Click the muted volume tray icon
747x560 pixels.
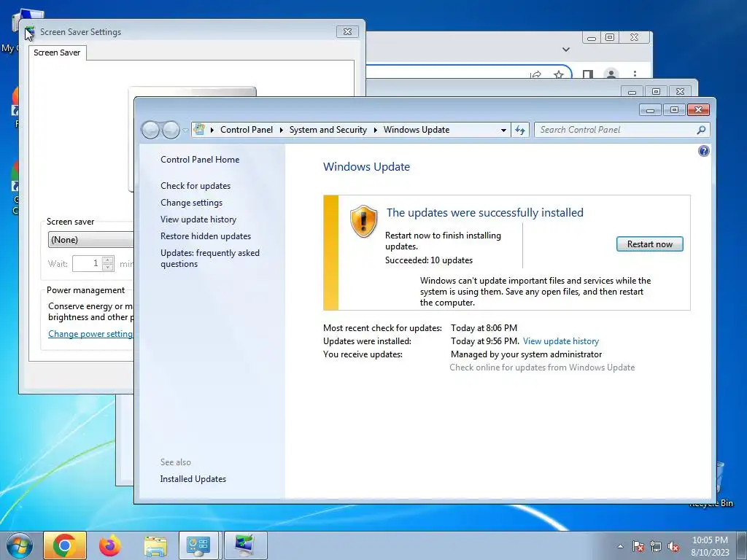coord(673,546)
